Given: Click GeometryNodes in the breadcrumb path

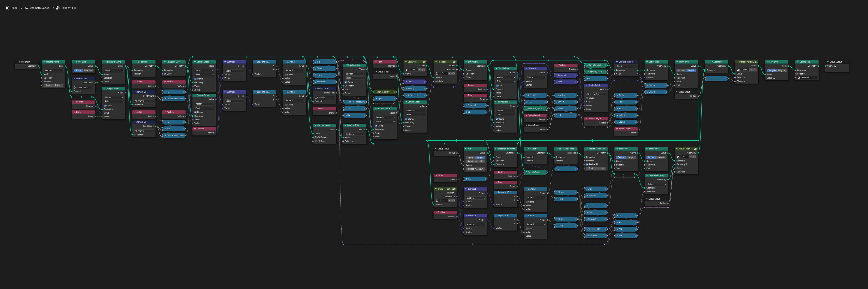Looking at the screenshot, I should [x=39, y=8].
